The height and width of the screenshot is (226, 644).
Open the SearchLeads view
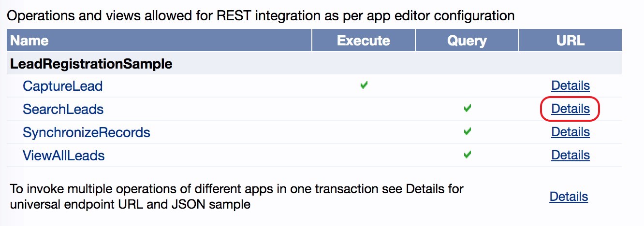(63, 110)
